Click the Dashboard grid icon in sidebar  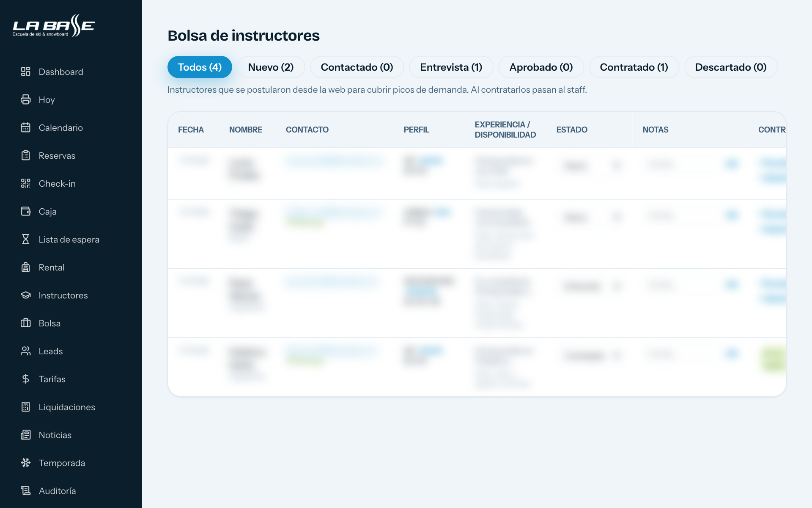26,72
